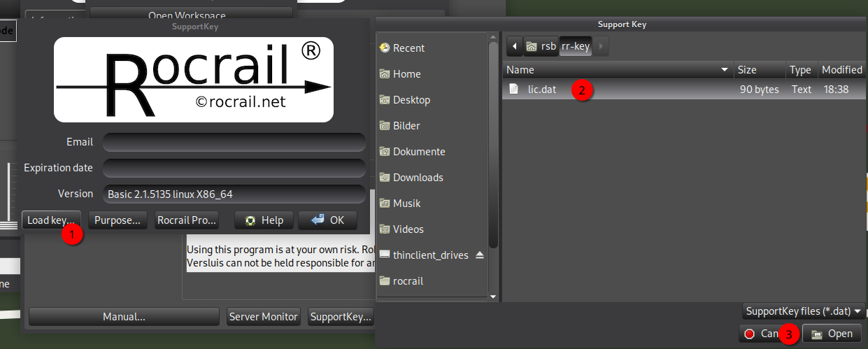Click the Help lifebuoy icon
This screenshot has height=349, width=868.
[x=250, y=221]
